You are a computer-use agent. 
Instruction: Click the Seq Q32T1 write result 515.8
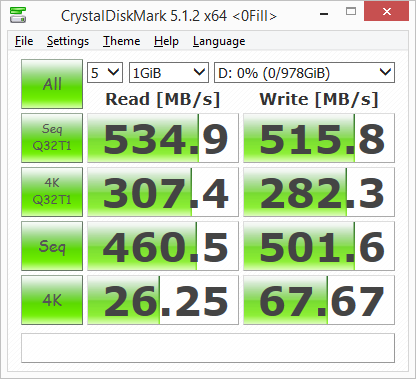coord(319,138)
